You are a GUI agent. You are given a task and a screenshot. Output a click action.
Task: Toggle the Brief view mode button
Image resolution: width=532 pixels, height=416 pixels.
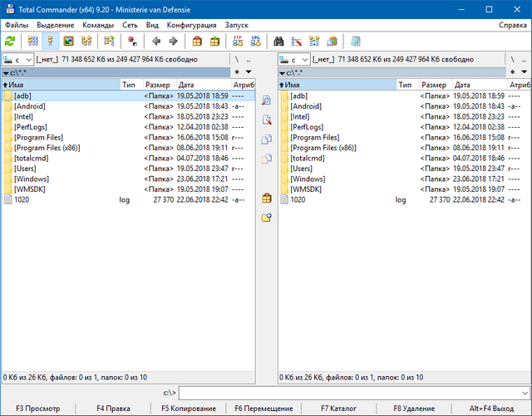32,41
